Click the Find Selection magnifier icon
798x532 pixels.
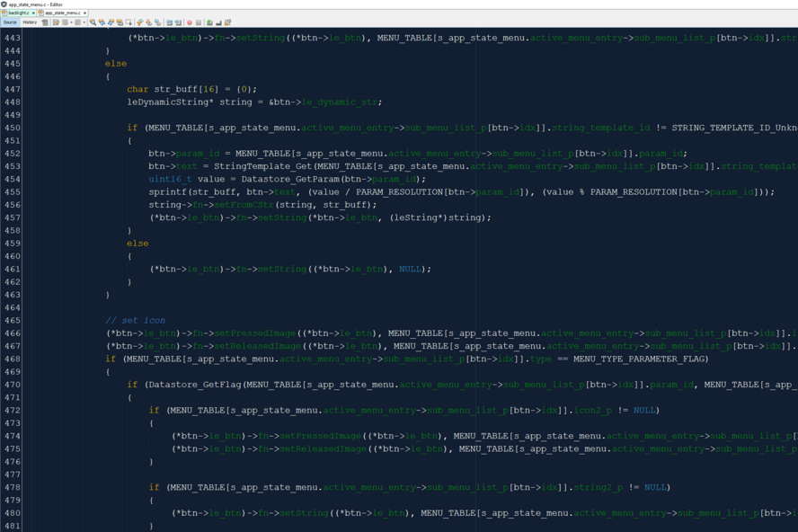pos(93,22)
